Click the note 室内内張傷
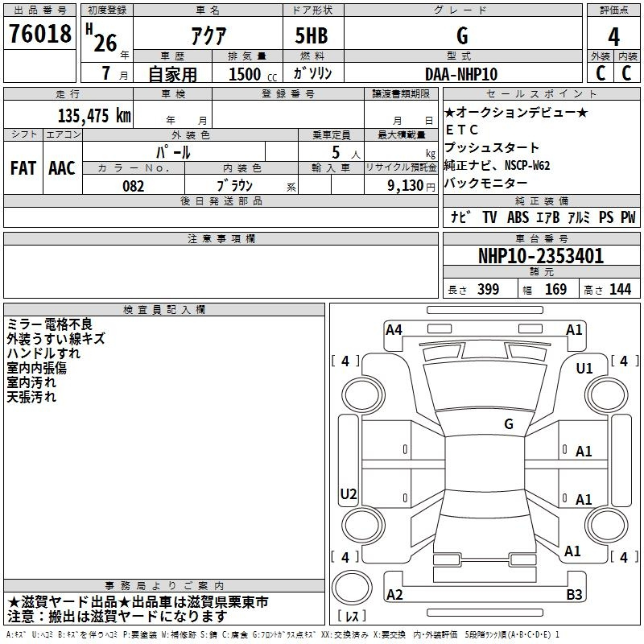The height and width of the screenshot is (644, 644). click(x=36, y=368)
